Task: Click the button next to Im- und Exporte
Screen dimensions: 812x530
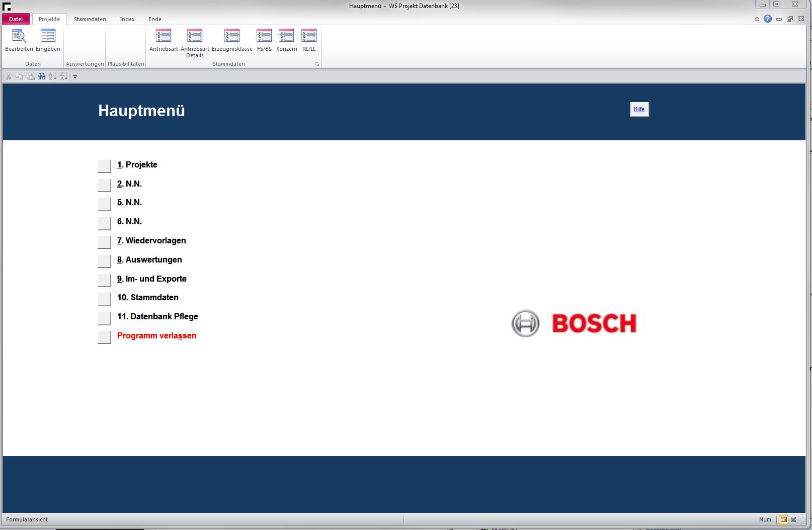Action: tap(104, 280)
